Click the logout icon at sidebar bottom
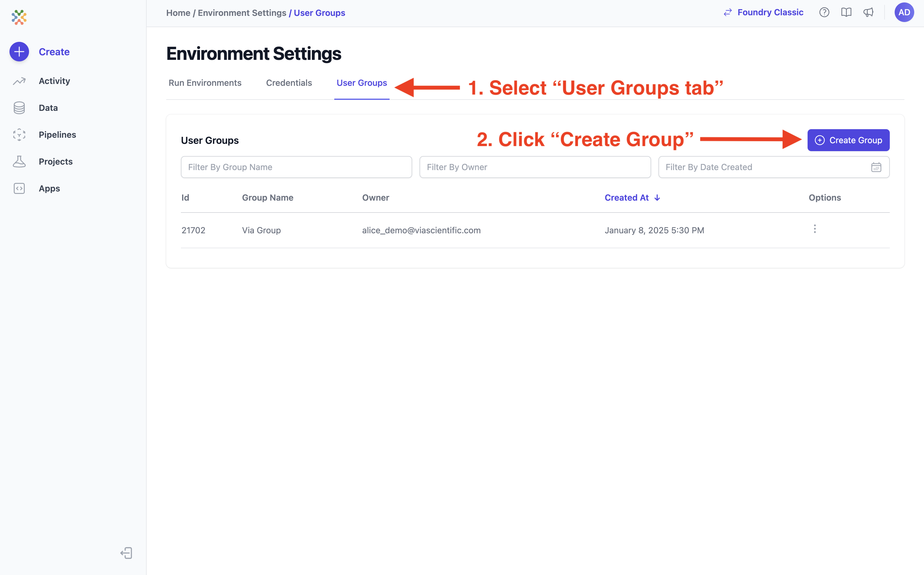Screen dimensions: 924x575 (x=126, y=553)
